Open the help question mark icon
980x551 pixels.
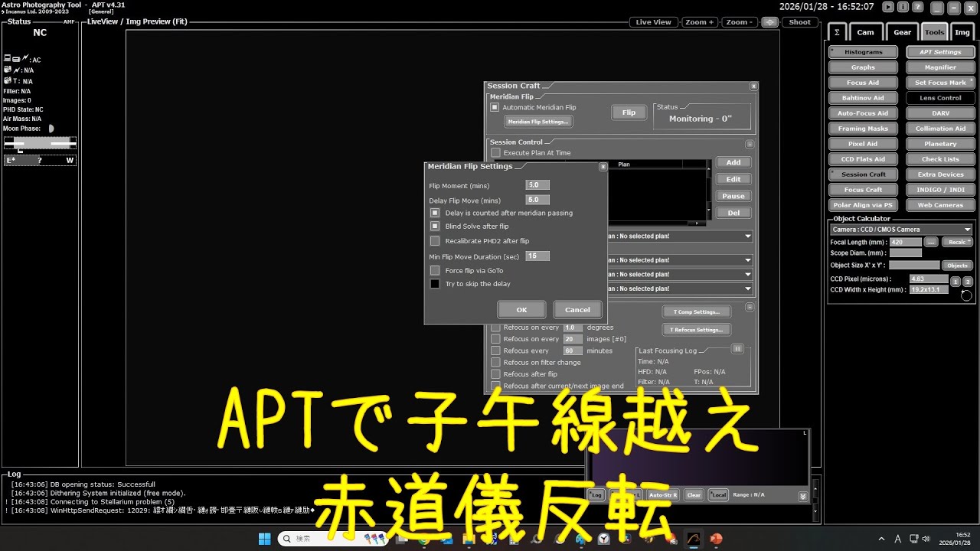[918, 7]
